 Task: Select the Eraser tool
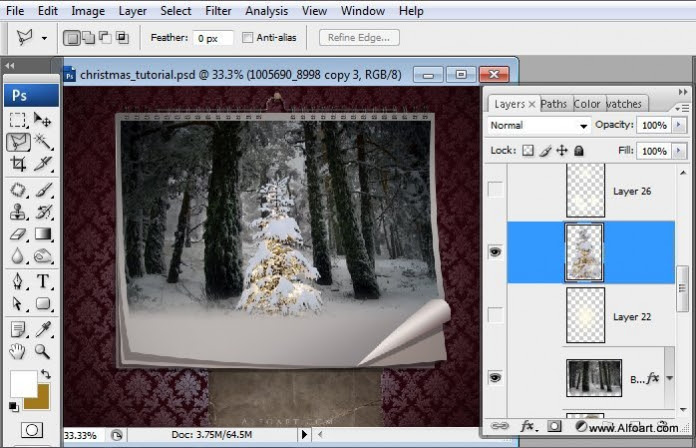coord(18,234)
